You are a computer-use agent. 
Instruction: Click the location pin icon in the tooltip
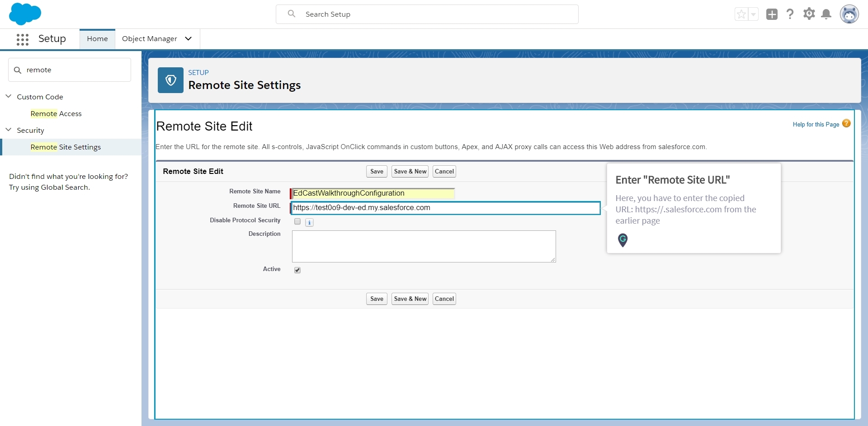[x=623, y=240]
